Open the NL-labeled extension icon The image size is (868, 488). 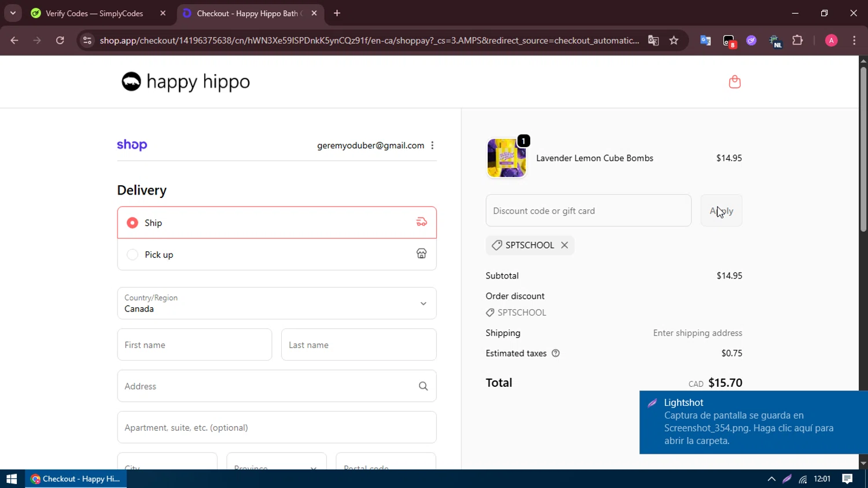(775, 41)
